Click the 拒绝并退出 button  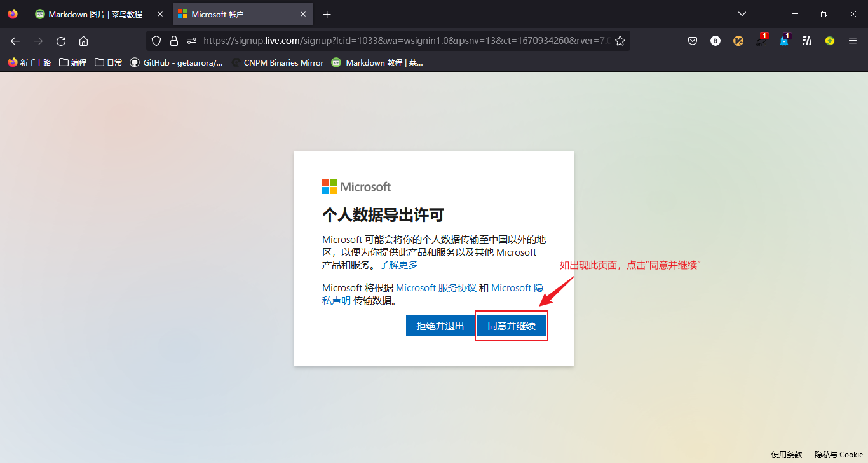coord(440,326)
